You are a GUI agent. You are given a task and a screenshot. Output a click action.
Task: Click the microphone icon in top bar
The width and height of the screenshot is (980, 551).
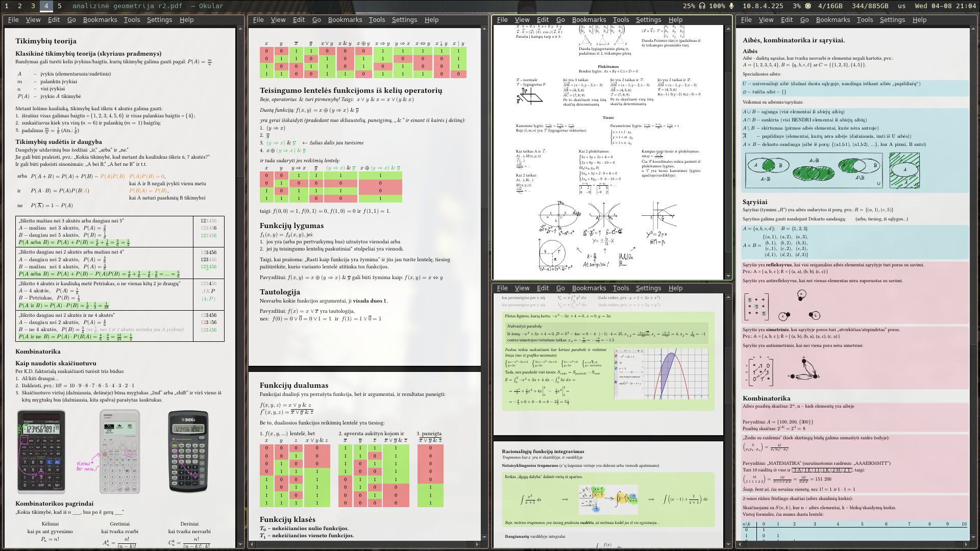point(731,6)
